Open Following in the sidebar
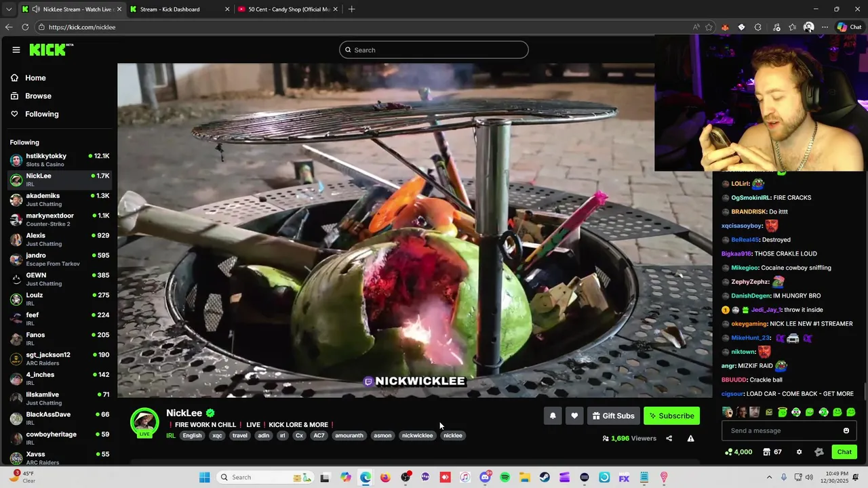Image resolution: width=868 pixels, height=488 pixels. [41, 114]
